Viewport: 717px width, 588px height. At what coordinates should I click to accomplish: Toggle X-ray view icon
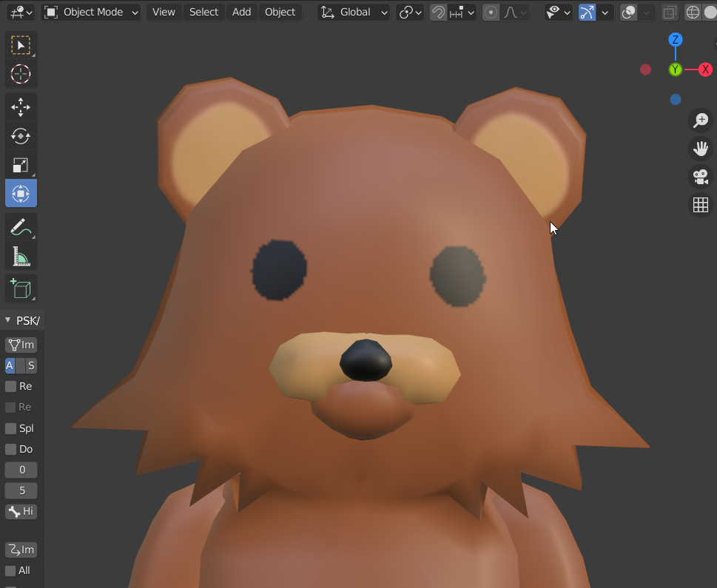coord(670,13)
